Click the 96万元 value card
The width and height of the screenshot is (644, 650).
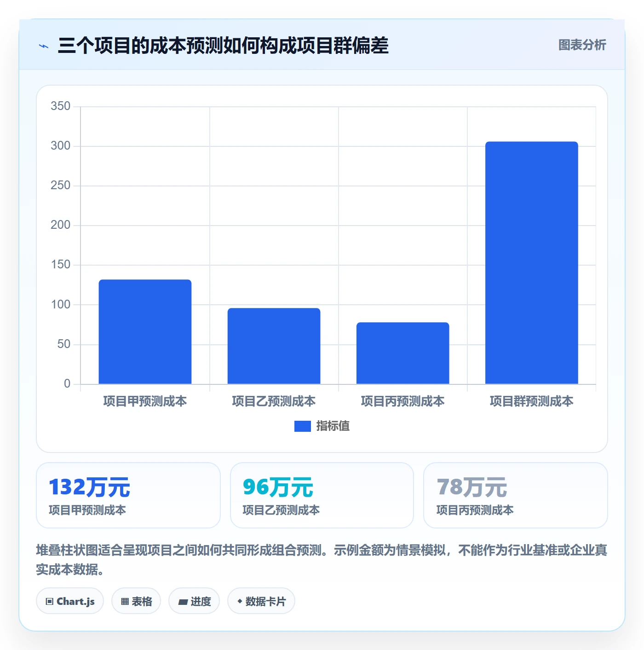[x=322, y=495]
